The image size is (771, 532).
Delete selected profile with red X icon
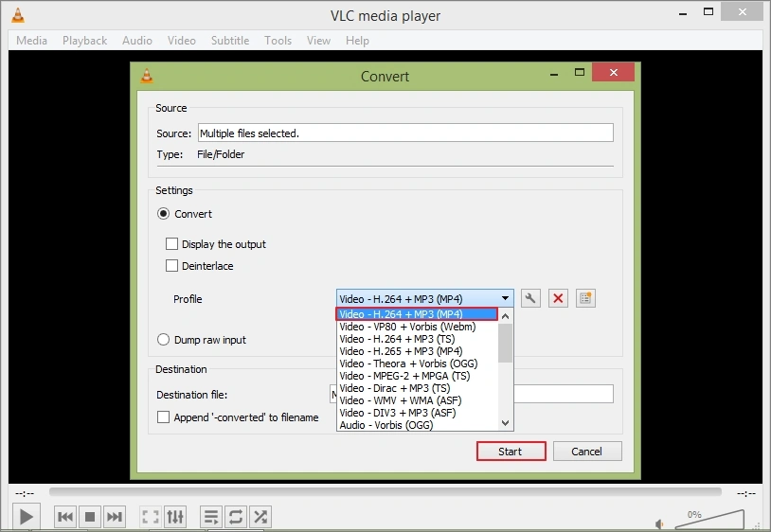(558, 299)
